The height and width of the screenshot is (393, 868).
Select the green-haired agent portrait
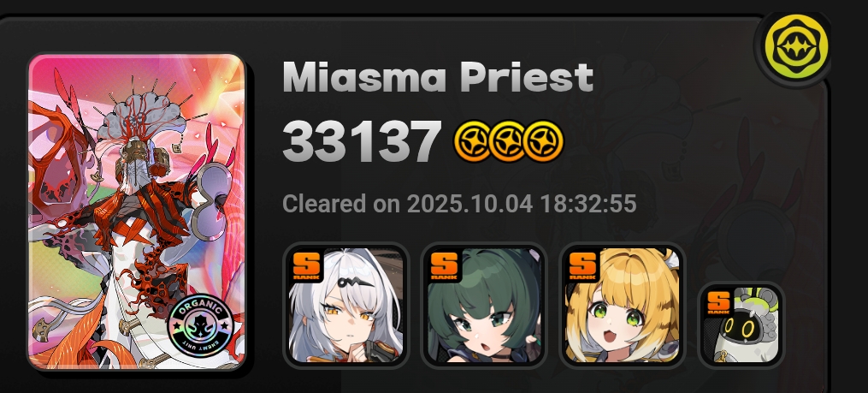pyautogui.click(x=484, y=305)
